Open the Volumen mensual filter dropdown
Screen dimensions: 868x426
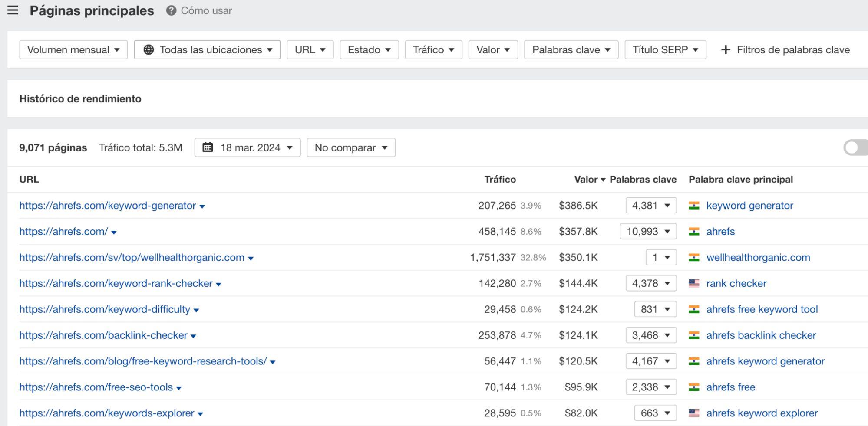coord(73,49)
